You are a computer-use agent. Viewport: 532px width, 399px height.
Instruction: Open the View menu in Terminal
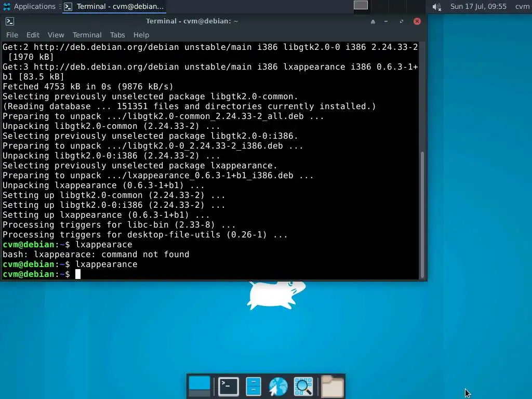tap(56, 35)
